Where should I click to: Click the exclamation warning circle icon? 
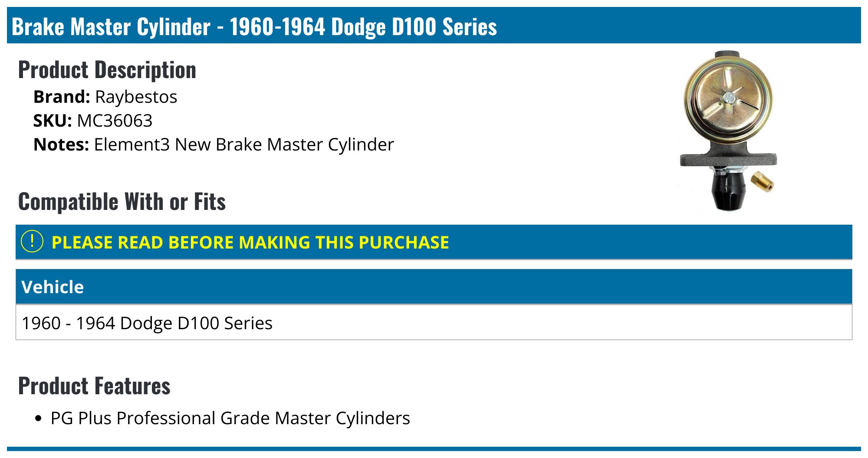[x=32, y=242]
